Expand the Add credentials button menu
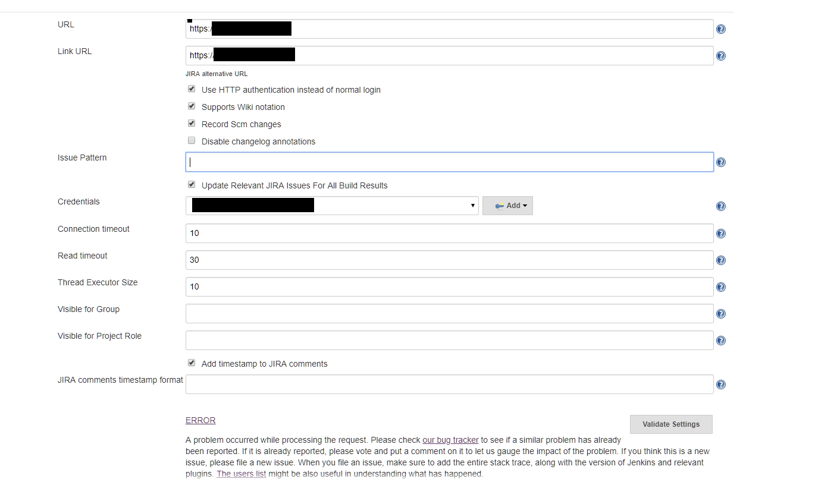The height and width of the screenshot is (504, 834). (507, 206)
